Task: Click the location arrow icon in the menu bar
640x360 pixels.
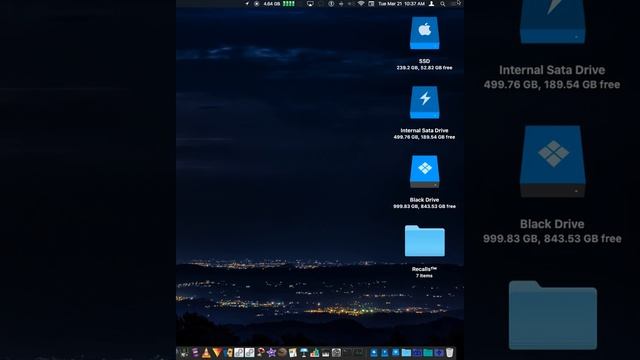Action: 247,4
